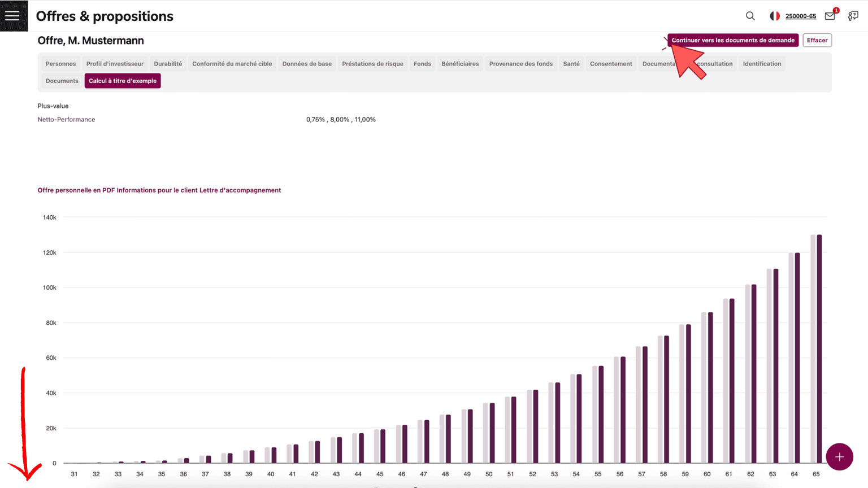The image size is (868, 488).
Task: Open the hamburger navigation menu
Action: pos(12,16)
